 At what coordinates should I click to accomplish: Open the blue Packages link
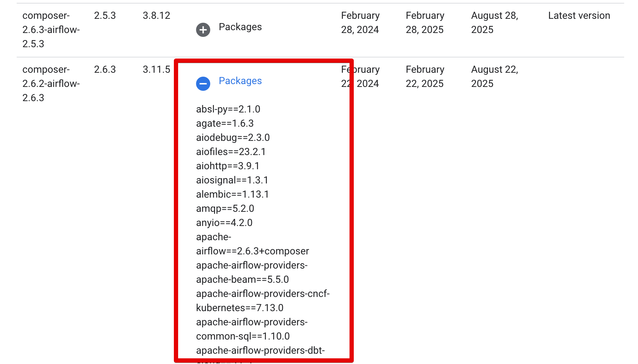240,81
